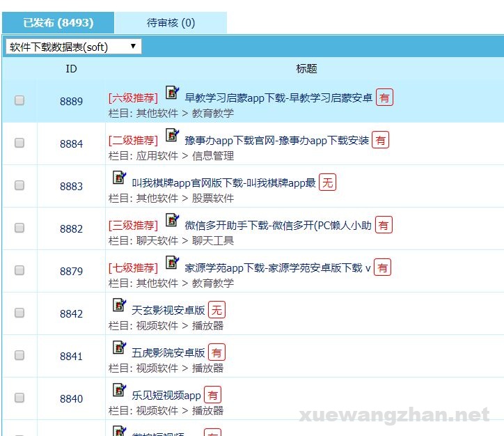Click the [七级推荐] tag

pyautogui.click(x=133, y=267)
